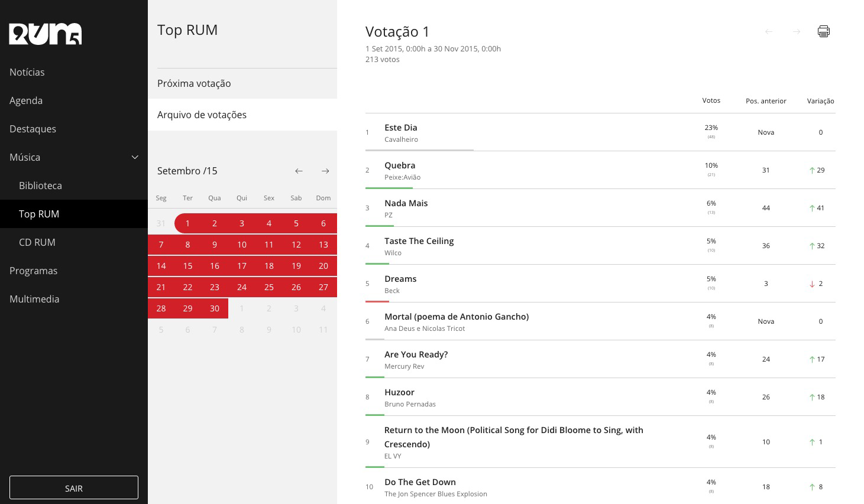864x504 pixels.
Task: Select September 30 in calendar
Action: pyautogui.click(x=215, y=308)
